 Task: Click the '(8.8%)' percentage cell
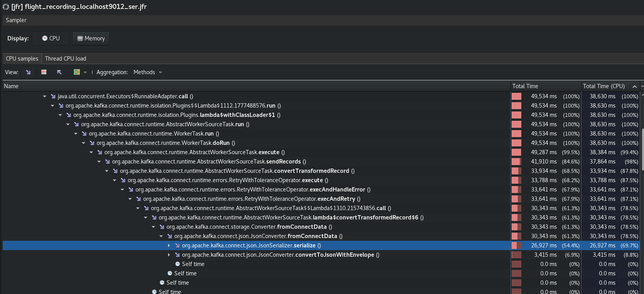[631, 255]
